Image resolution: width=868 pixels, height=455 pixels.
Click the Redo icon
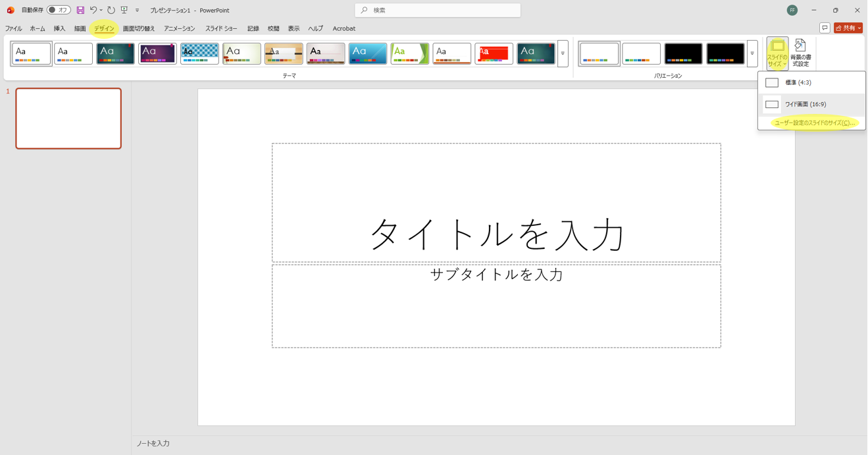point(111,10)
